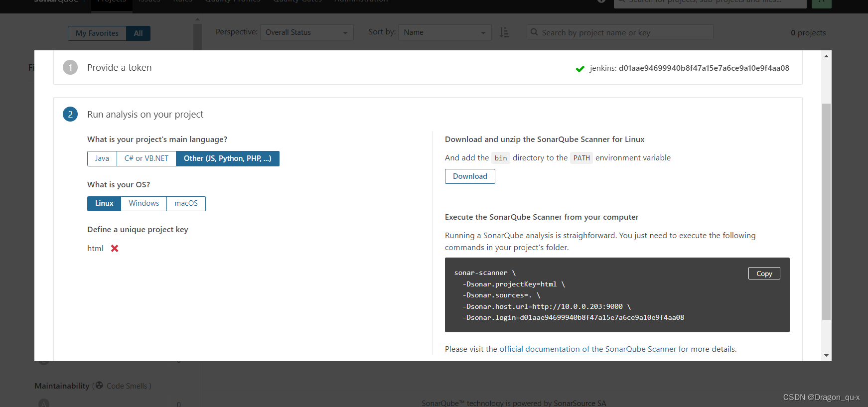The width and height of the screenshot is (868, 407).
Task: Click the -Dsonar.projectKey=html command line
Action: 514,284
